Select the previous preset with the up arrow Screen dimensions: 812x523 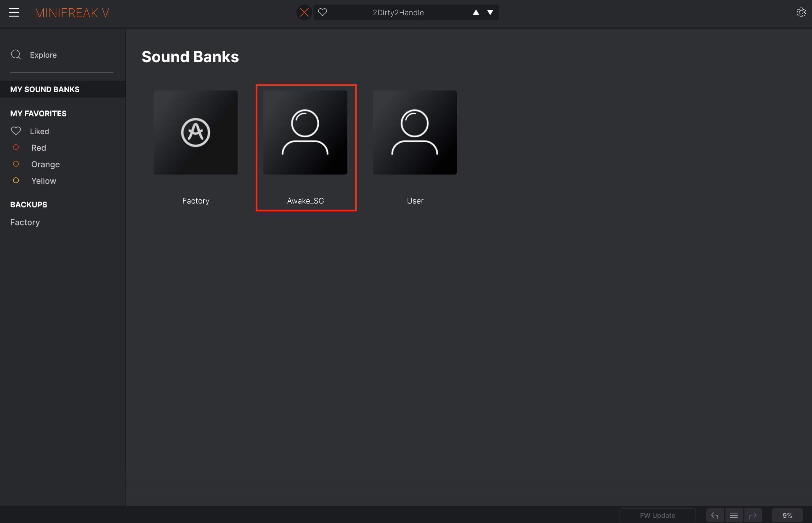point(476,12)
